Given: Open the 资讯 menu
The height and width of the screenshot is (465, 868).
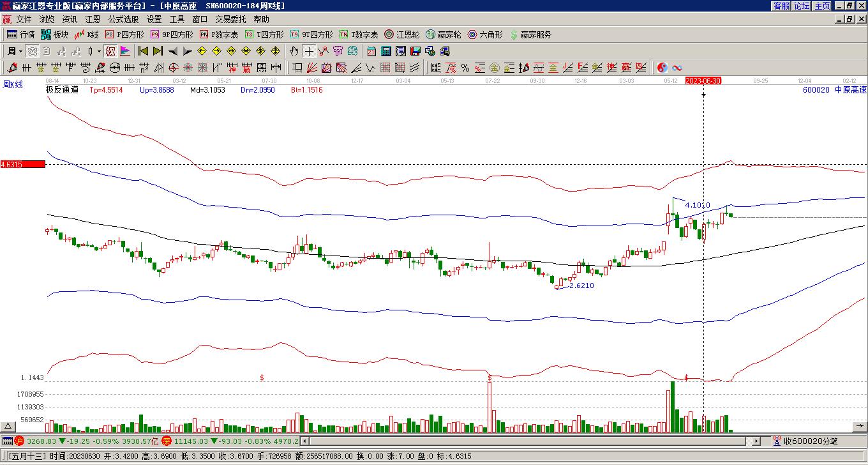Looking at the screenshot, I should (70, 20).
